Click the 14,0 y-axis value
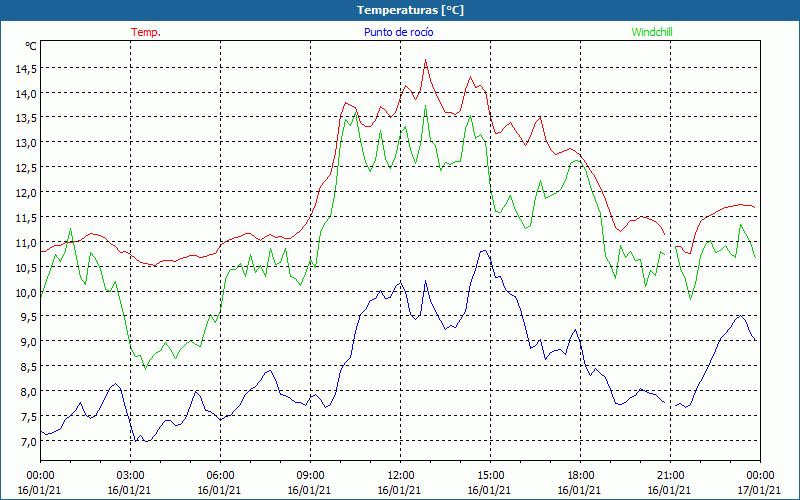Viewport: 800px width, 500px height. tap(26, 93)
